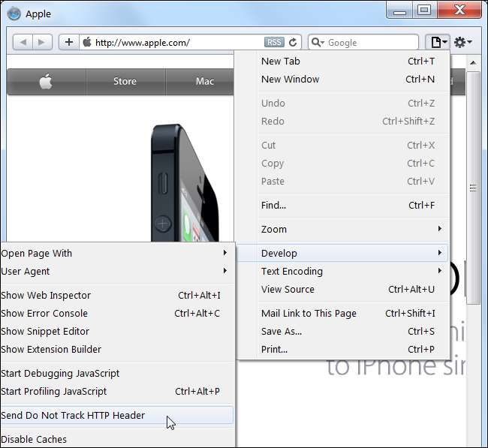Click the Forward navigation arrow button
The height and width of the screenshot is (448, 488).
[42, 42]
